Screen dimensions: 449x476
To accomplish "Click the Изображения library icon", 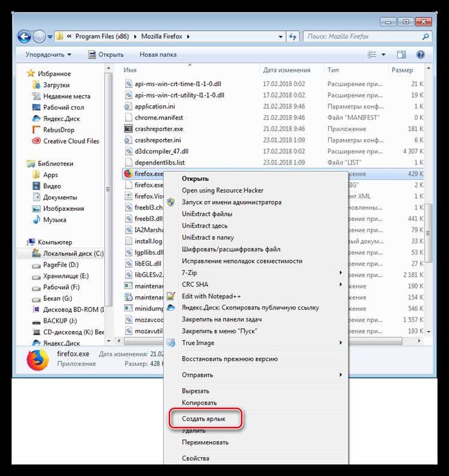I will (37, 208).
